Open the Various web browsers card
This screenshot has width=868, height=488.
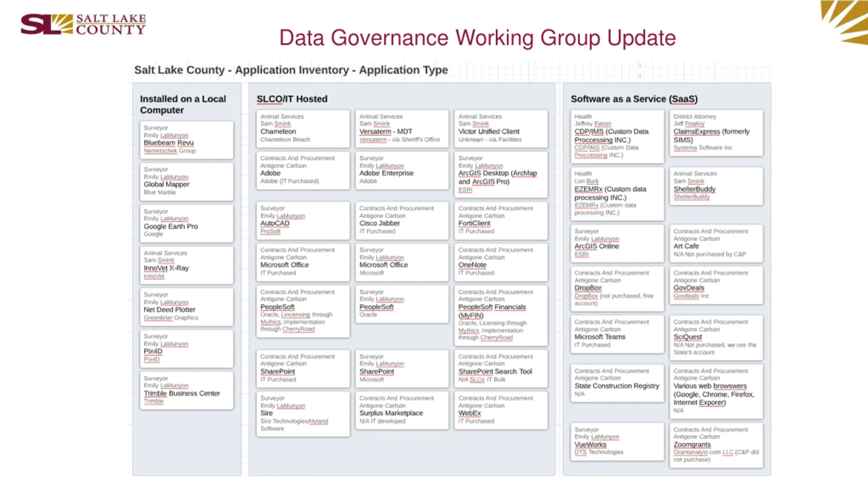(x=716, y=391)
